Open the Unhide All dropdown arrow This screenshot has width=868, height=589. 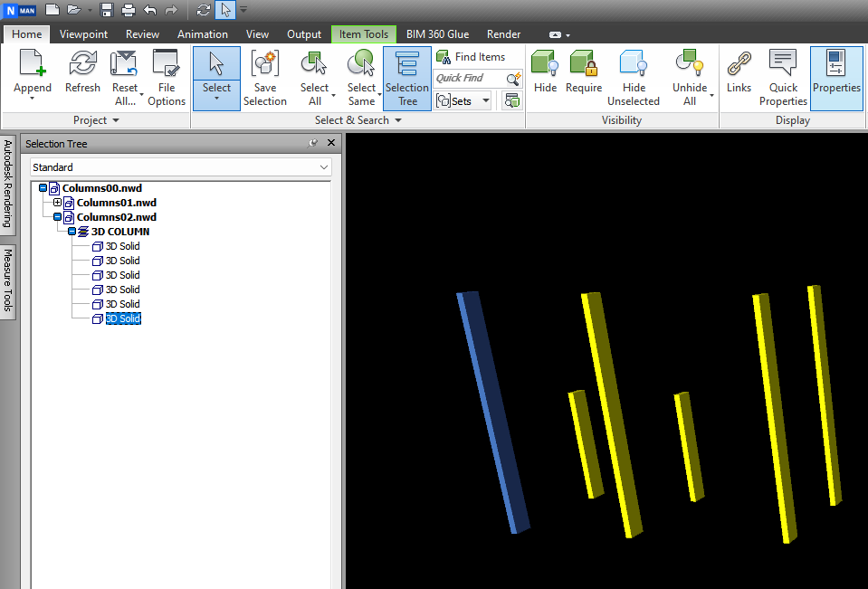pos(711,95)
